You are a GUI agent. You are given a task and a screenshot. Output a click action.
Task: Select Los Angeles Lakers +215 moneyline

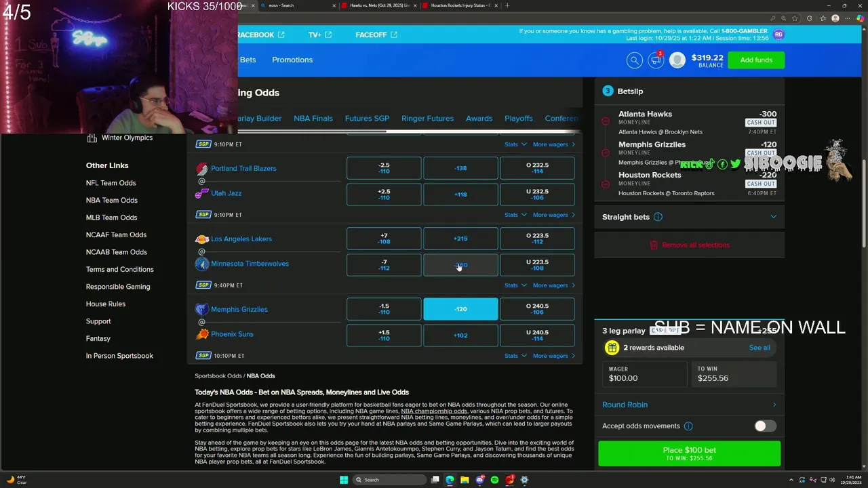[460, 239]
